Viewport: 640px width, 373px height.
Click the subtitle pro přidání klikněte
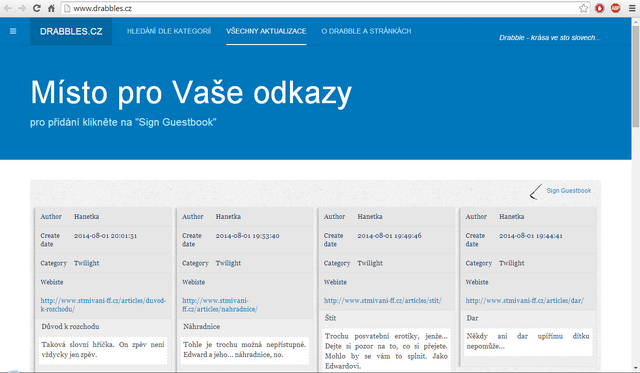tap(123, 122)
